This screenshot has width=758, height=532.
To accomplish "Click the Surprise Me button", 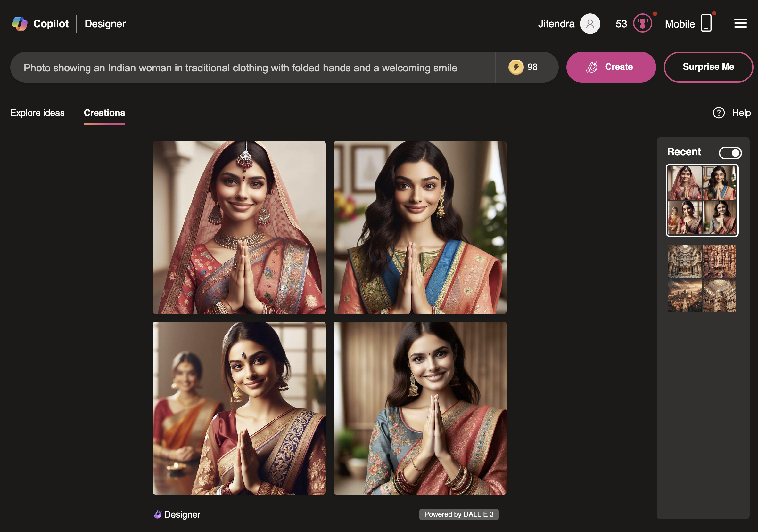I will click(708, 67).
